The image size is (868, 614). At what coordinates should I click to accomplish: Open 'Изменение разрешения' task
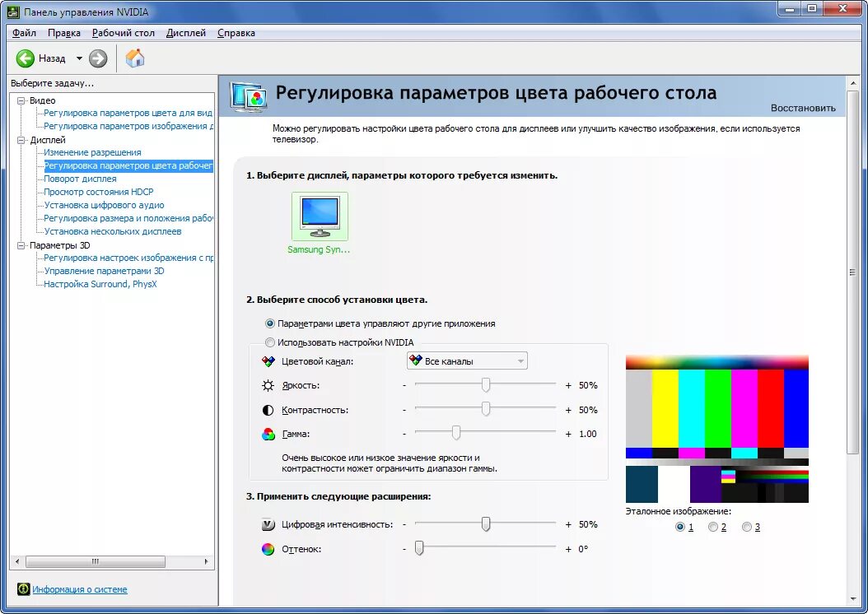[x=92, y=152]
